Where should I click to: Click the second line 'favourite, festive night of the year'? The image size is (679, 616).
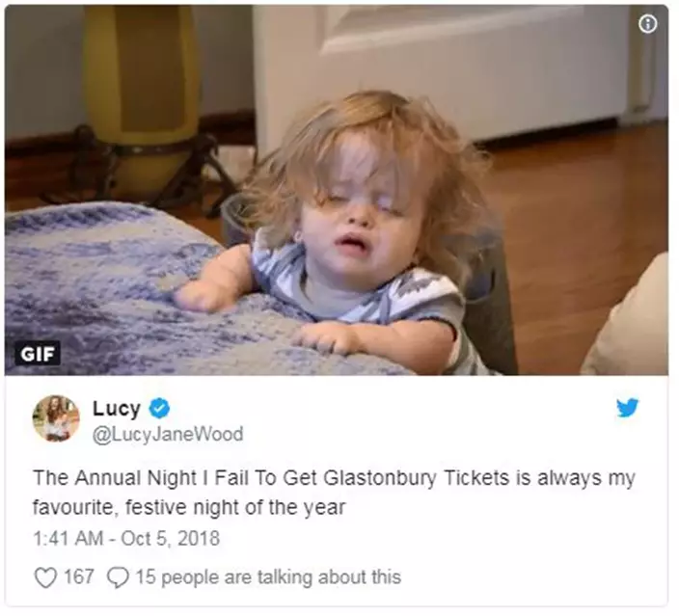click(189, 507)
